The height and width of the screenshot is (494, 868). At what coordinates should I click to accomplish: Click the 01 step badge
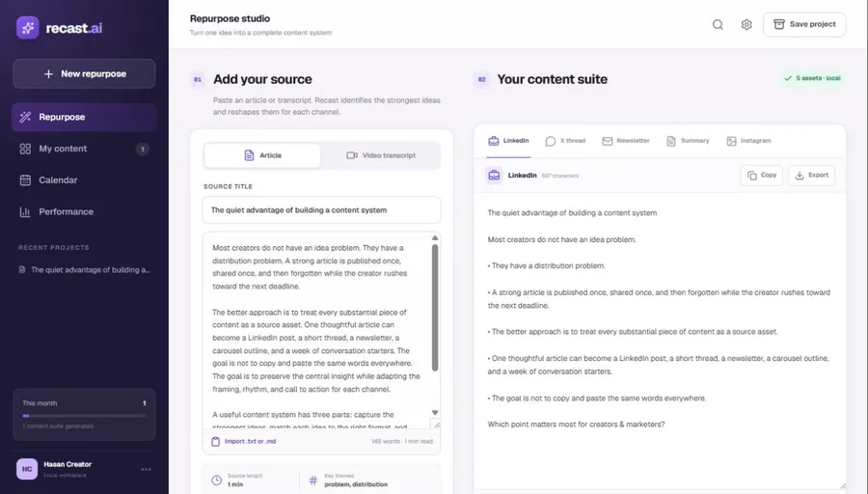198,80
